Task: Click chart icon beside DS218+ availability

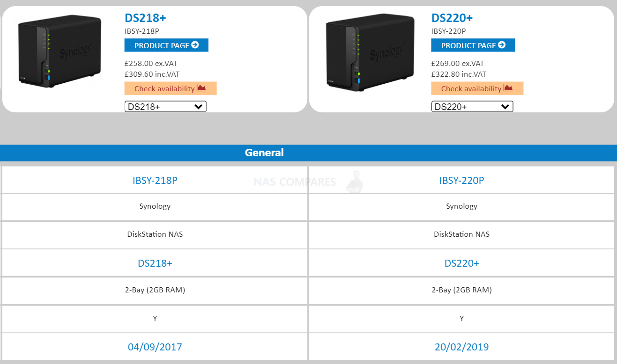Action: (x=201, y=88)
